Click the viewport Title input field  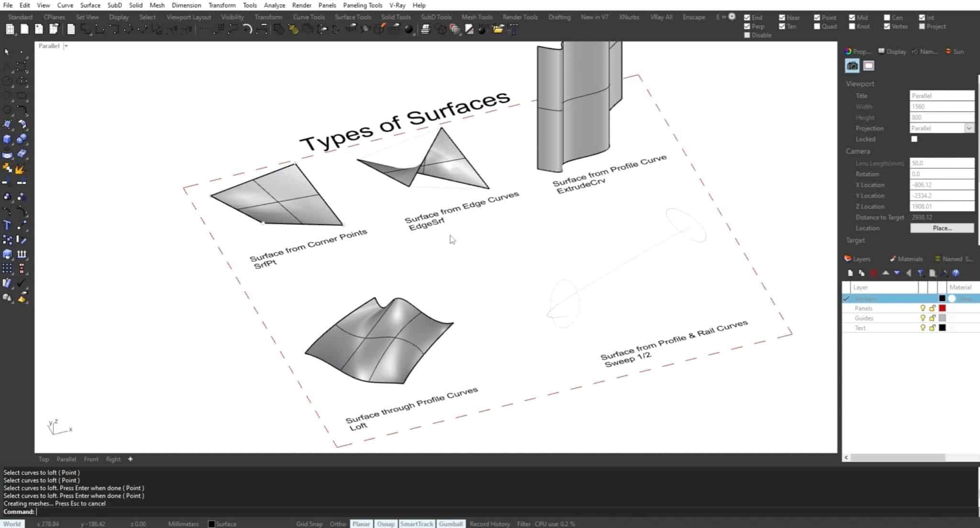pyautogui.click(x=942, y=96)
